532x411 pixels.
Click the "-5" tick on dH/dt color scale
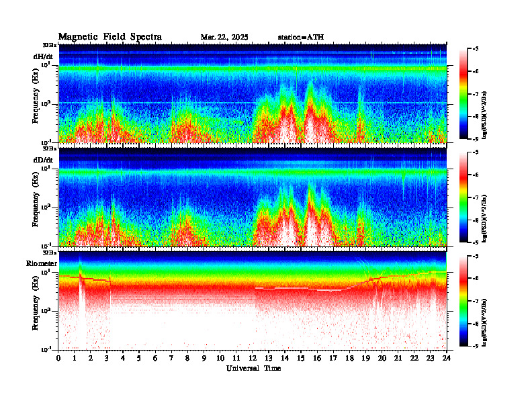[x=476, y=49]
